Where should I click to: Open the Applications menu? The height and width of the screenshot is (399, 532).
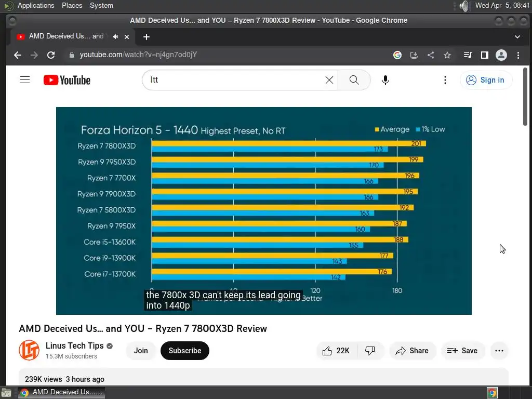[x=36, y=5]
